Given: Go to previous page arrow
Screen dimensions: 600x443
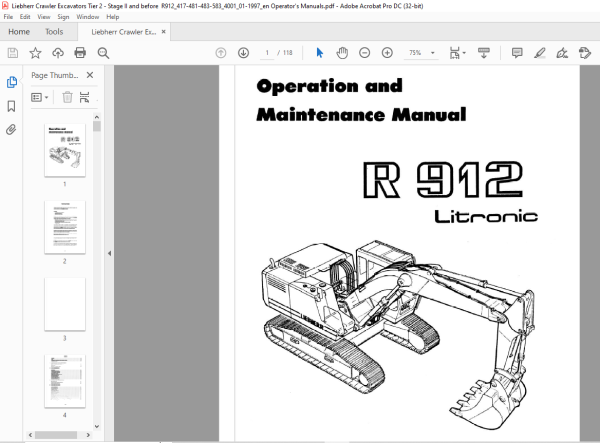Looking at the screenshot, I should coord(221,53).
